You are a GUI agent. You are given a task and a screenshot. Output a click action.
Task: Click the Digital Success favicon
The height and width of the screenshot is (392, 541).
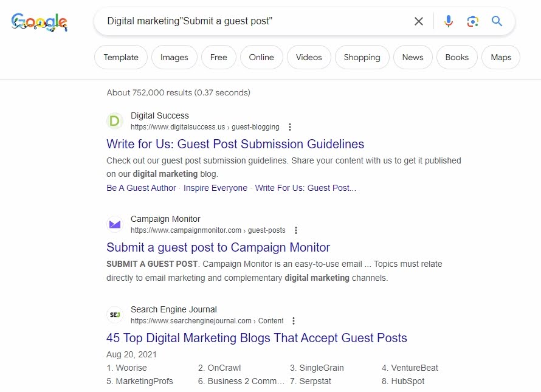click(114, 121)
